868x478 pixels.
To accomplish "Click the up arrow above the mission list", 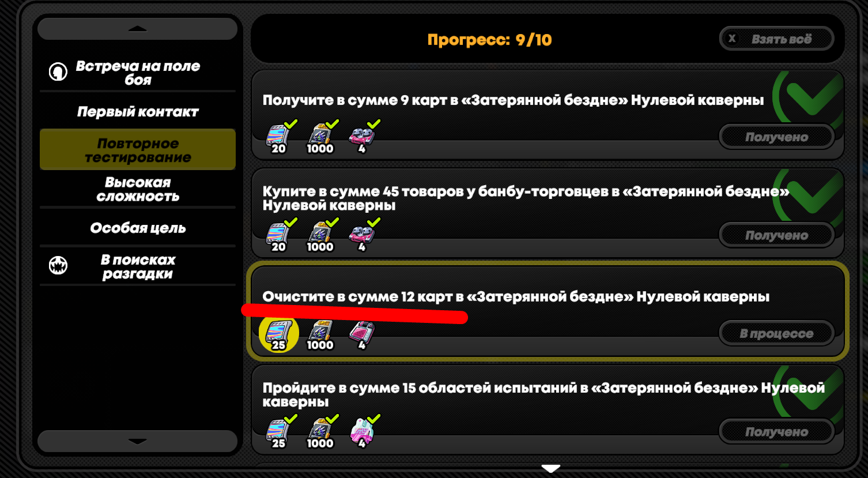I will [138, 29].
